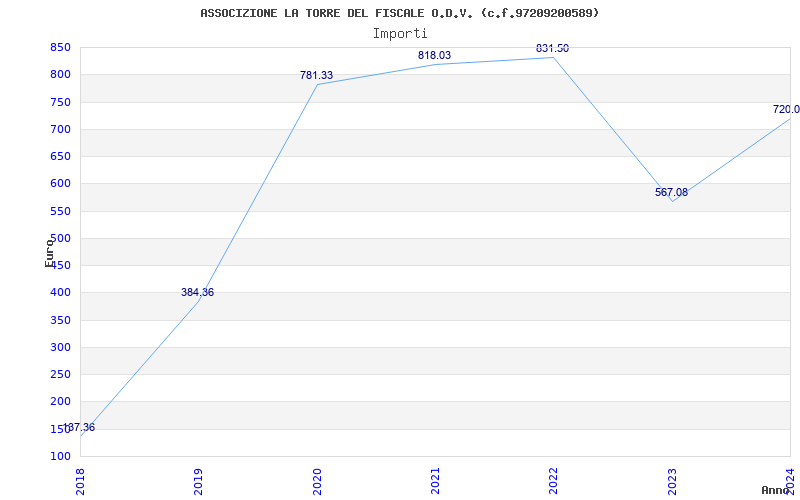This screenshot has height=500, width=800.
Task: Click the 720.0 data label
Action: point(786,109)
